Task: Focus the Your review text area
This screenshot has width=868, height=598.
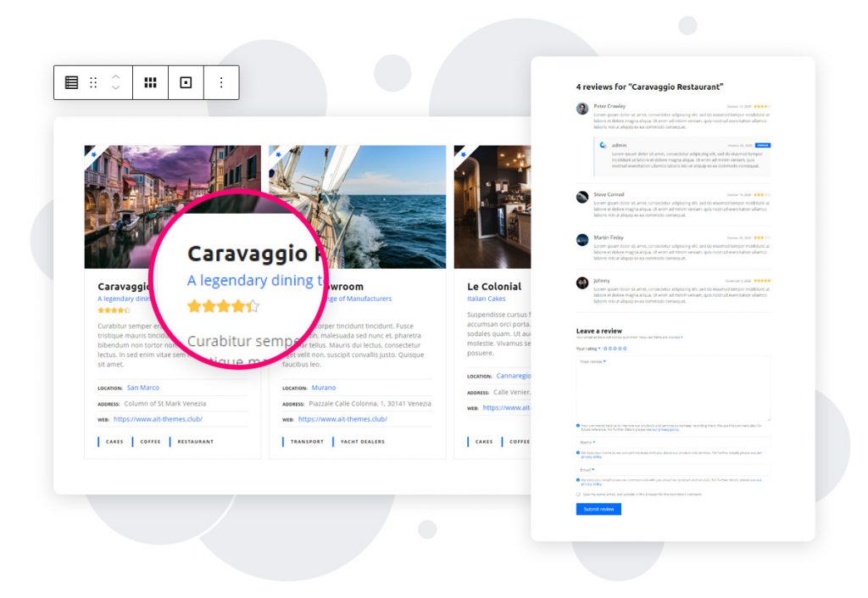Action: 673,388
